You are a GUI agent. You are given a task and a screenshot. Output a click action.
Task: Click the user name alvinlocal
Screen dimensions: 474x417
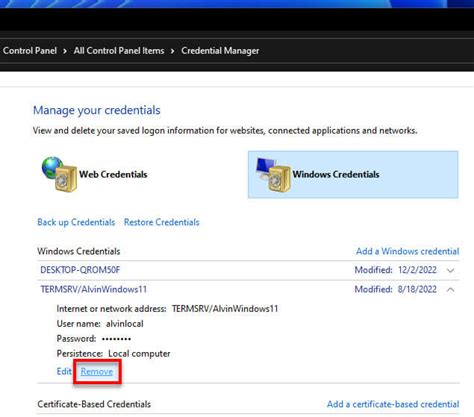click(125, 324)
